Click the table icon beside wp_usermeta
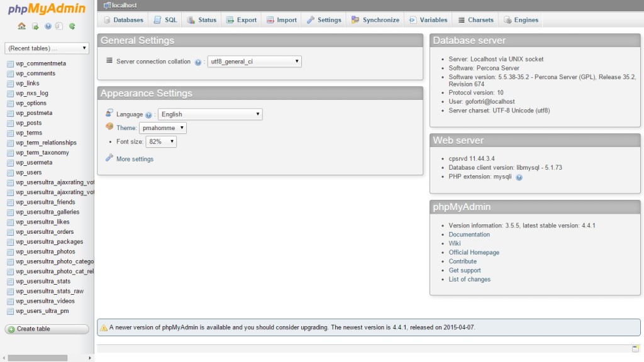644x362 pixels. point(10,163)
